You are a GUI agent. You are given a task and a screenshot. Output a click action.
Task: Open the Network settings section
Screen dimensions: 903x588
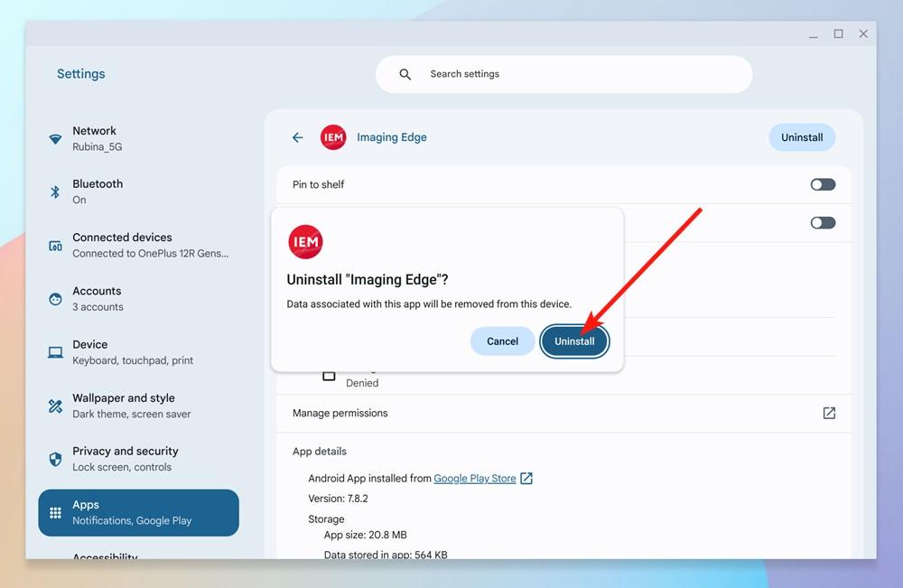pos(139,139)
